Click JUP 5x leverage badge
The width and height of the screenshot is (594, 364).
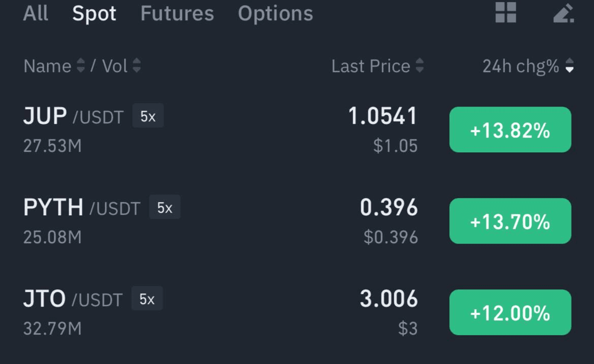(148, 116)
